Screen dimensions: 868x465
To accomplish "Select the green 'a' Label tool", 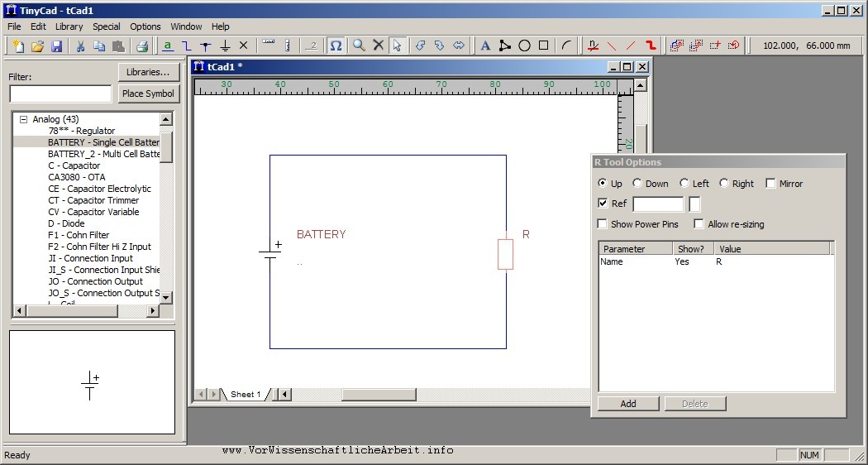I will 168,46.
